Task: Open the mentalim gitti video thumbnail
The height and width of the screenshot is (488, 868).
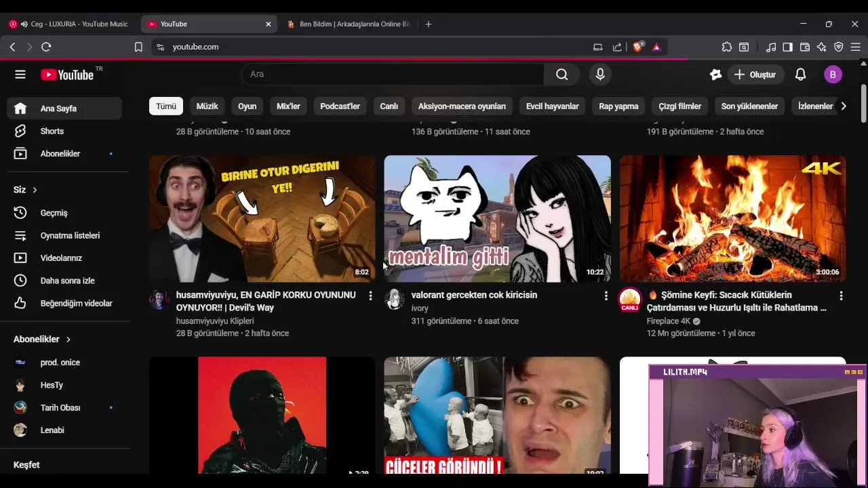Action: click(x=497, y=219)
